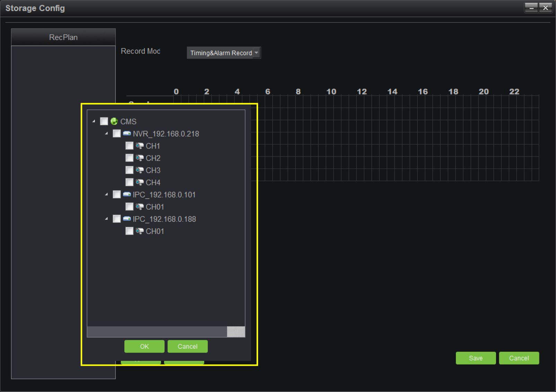Enable the CH2 channel checkbox
The image size is (556, 392).
(x=129, y=158)
